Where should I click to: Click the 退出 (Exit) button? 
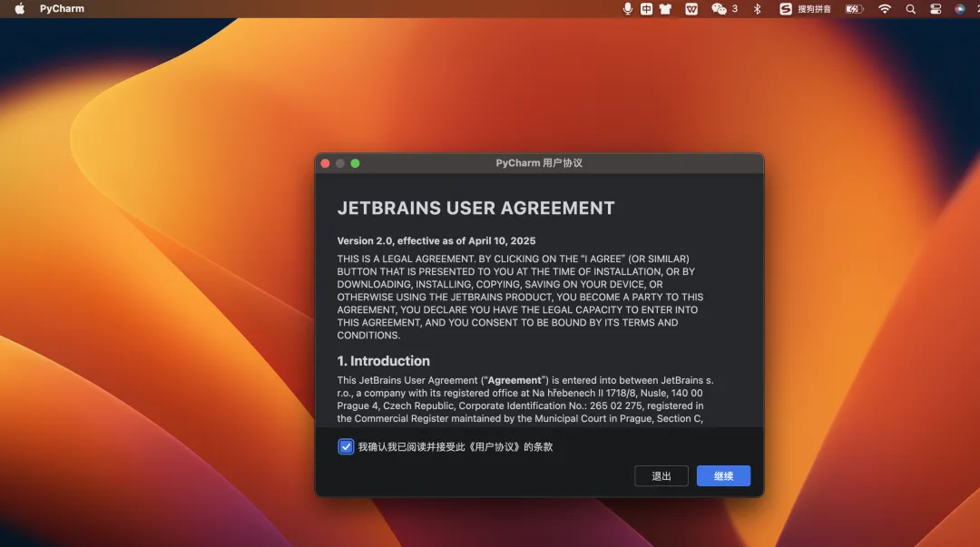661,475
